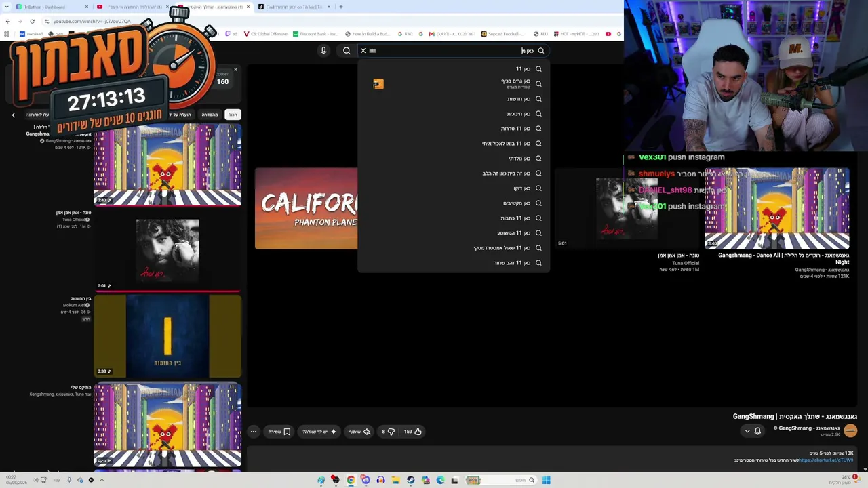Toggle the channel notification bell
Screen dimensions: 868x488
757,431
